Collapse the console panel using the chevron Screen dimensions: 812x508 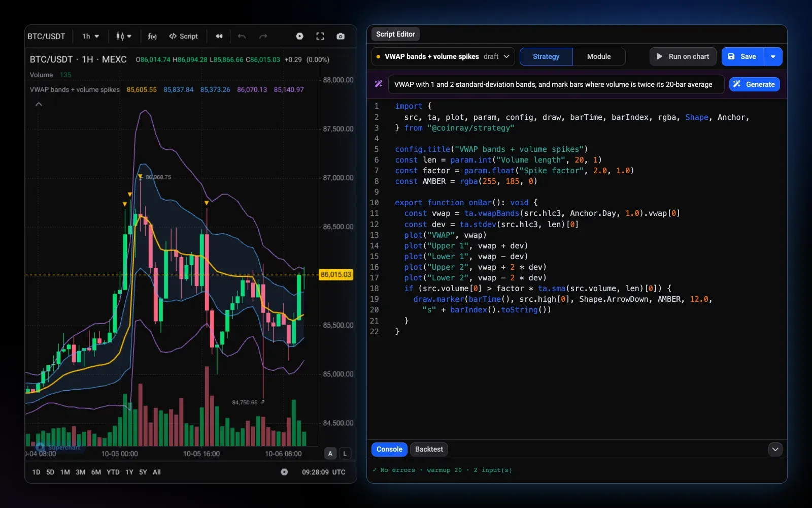click(x=775, y=449)
